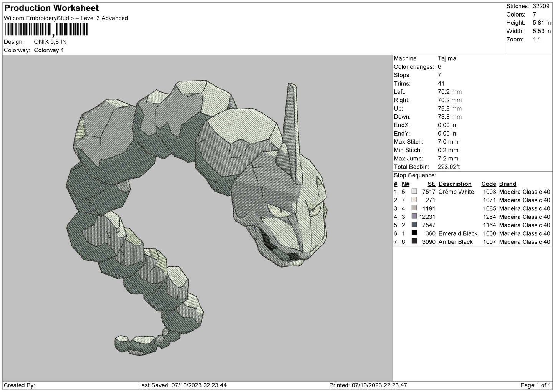
Task: Click the Min Stitch value 0.2 mm
Action: click(448, 150)
